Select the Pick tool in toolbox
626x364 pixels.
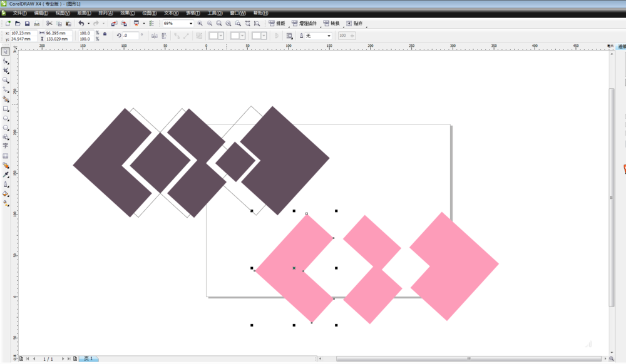click(x=6, y=52)
